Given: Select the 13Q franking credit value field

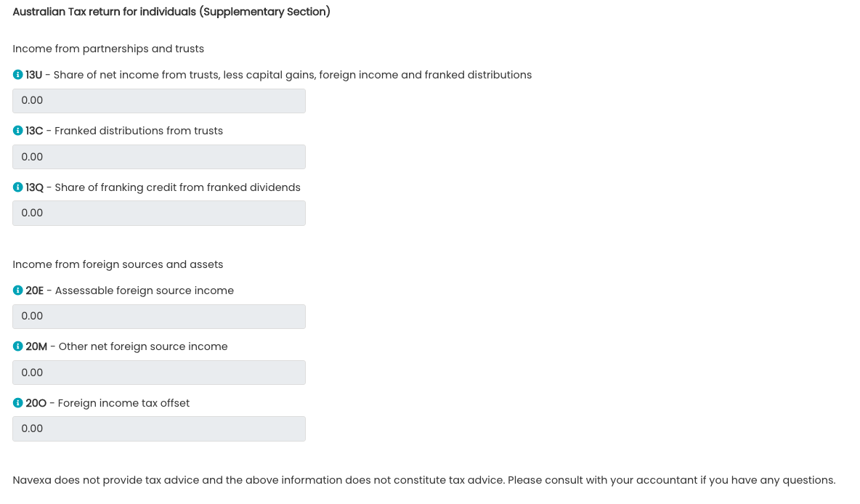Looking at the screenshot, I should pos(159,213).
